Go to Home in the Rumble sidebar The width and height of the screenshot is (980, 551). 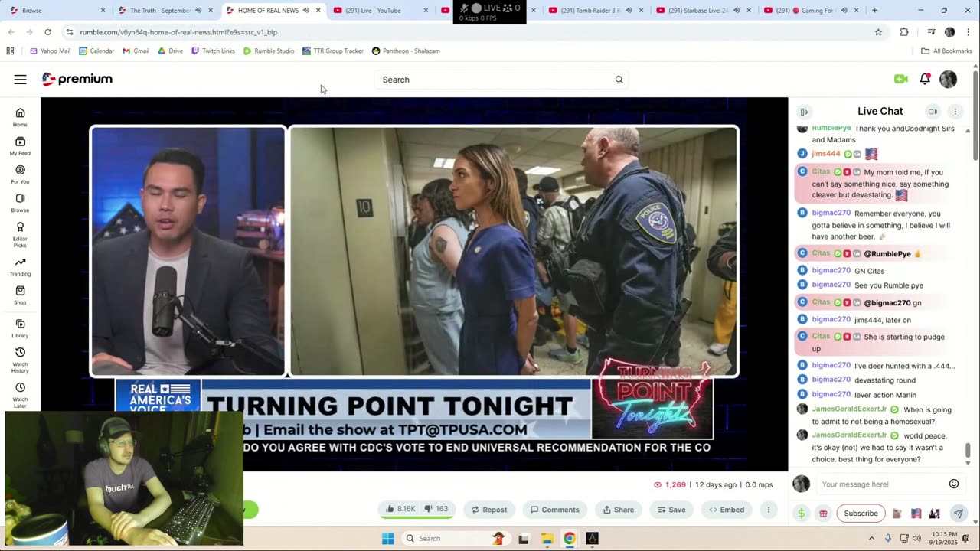coord(20,117)
